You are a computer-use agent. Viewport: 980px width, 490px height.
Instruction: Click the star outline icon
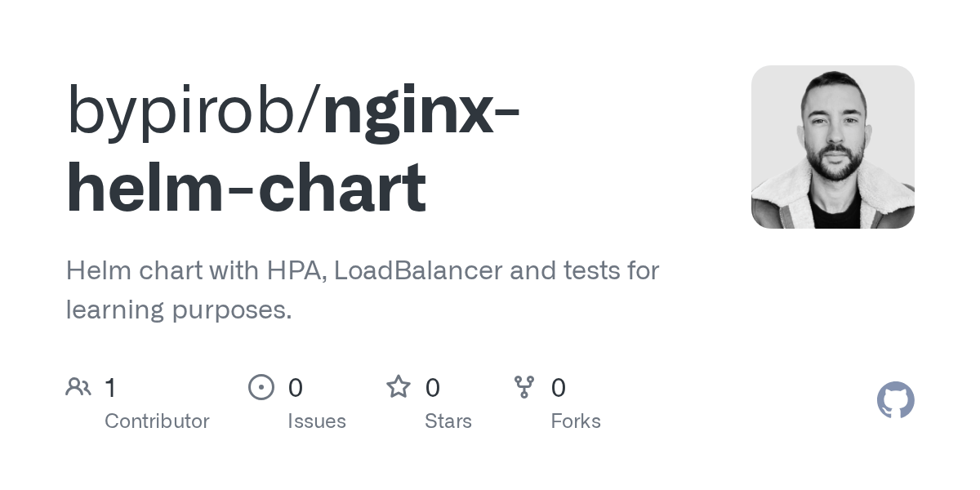[399, 387]
